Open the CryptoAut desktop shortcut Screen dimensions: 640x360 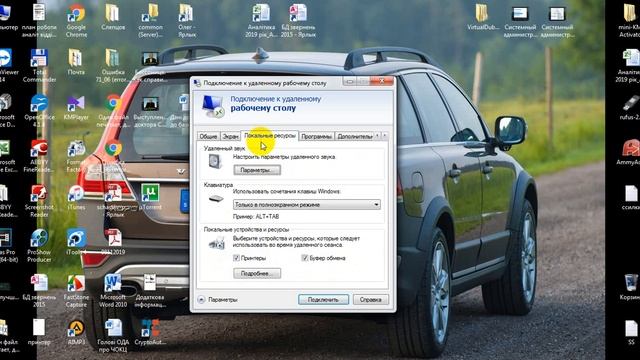(x=150, y=333)
